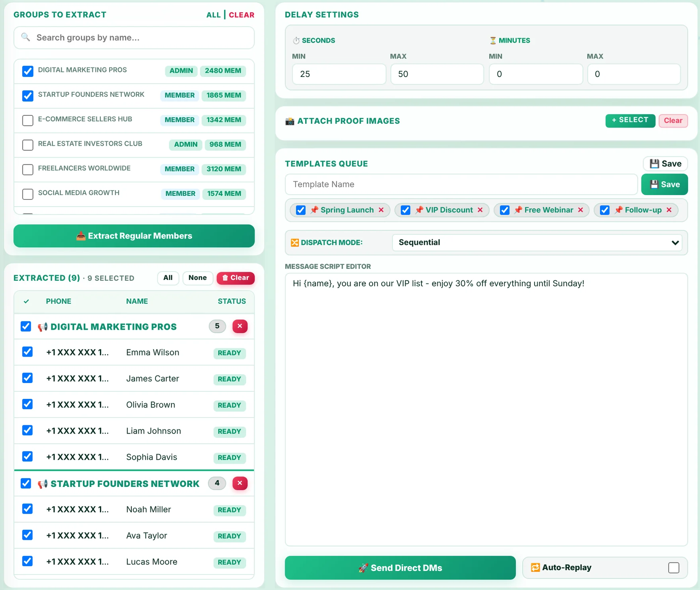Click the seconds MAX field showing 50

click(437, 74)
